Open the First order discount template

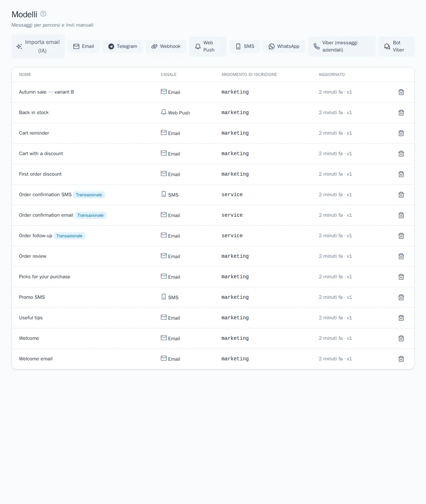(x=40, y=174)
